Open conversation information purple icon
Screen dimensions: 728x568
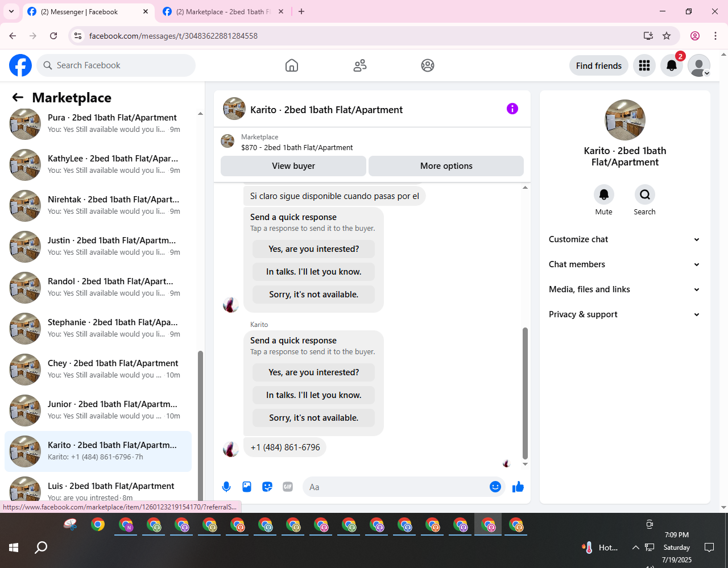(512, 109)
